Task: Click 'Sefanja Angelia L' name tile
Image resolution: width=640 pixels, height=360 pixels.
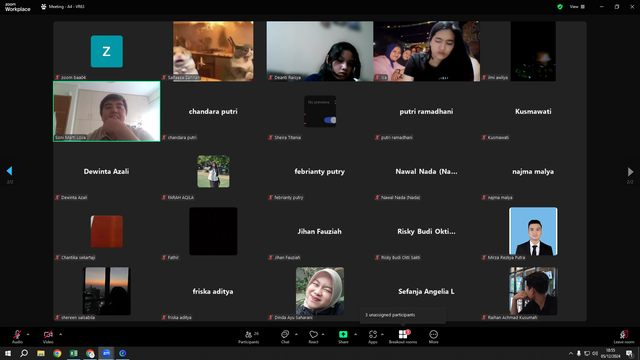Action: coord(426,291)
